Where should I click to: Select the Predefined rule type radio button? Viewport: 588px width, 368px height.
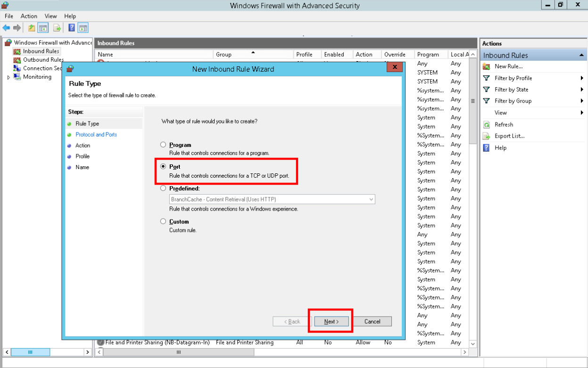click(163, 188)
